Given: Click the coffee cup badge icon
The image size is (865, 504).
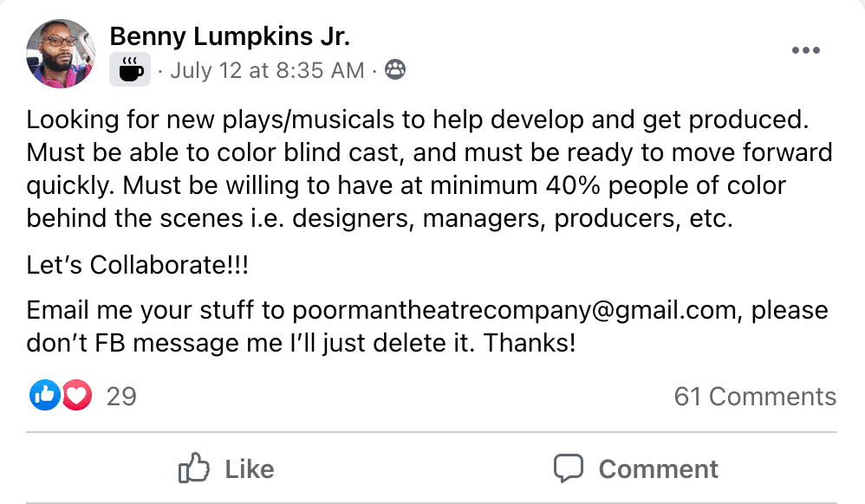Looking at the screenshot, I should (130, 69).
